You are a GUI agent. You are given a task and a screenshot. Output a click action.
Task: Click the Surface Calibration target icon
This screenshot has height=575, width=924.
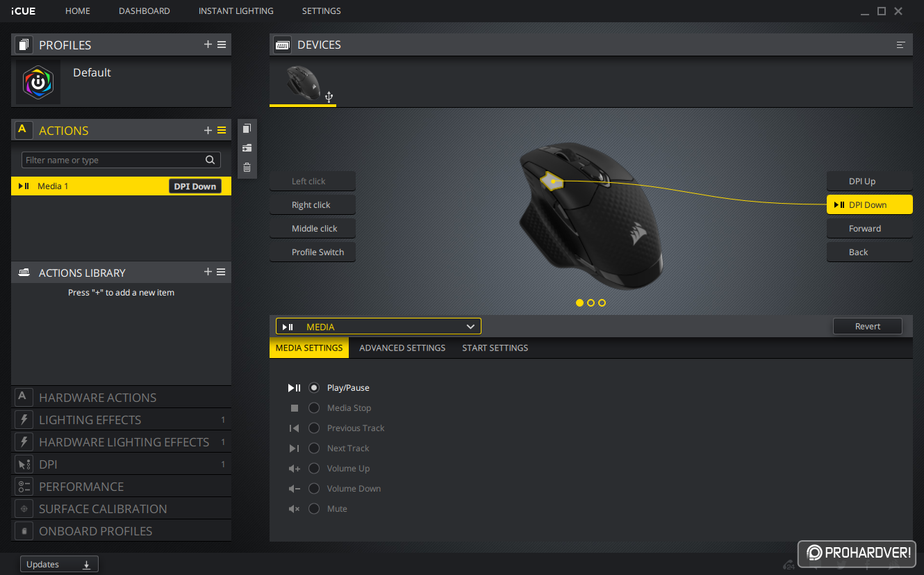(x=24, y=508)
